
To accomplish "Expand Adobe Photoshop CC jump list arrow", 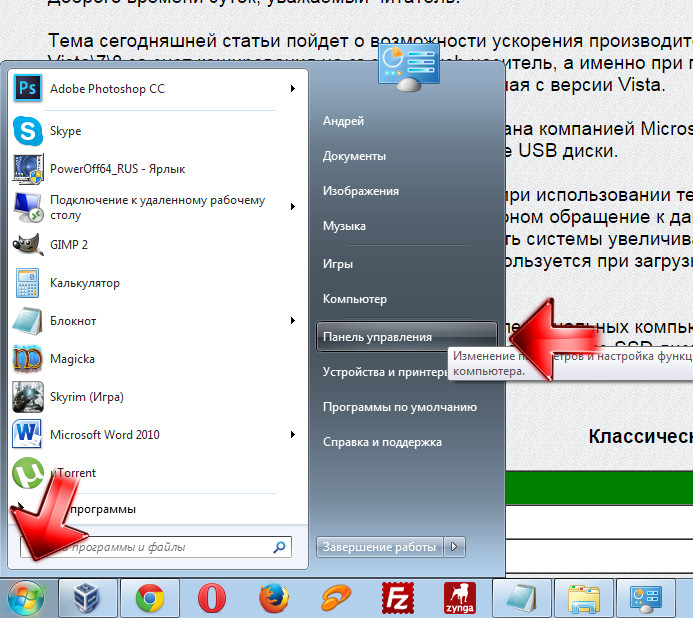I will click(293, 88).
